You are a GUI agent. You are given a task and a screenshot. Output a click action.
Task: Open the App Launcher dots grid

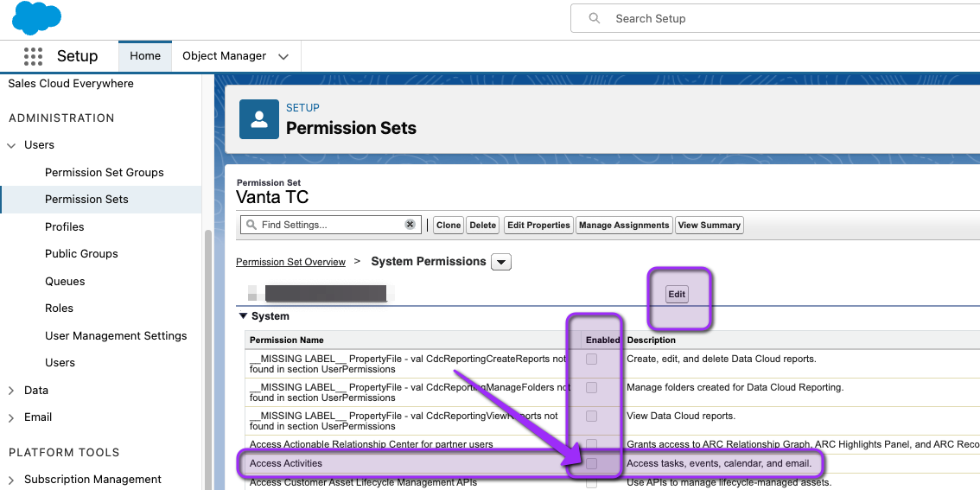click(x=33, y=56)
